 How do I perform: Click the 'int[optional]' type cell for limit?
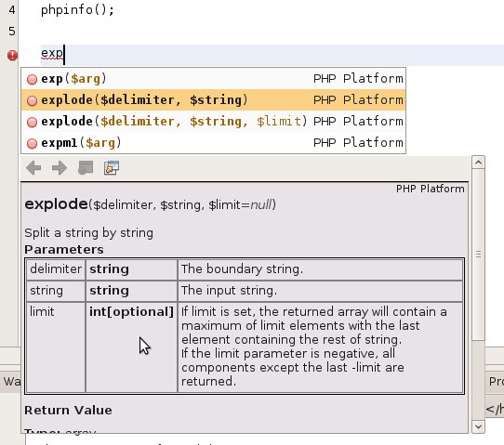(x=131, y=312)
